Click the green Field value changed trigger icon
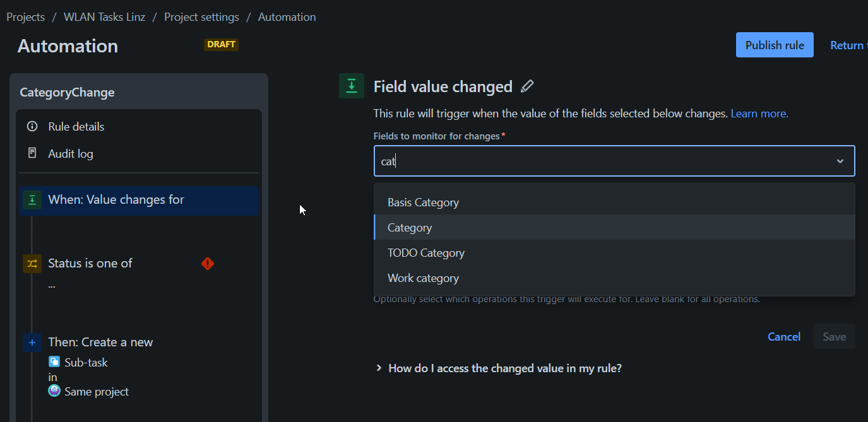 click(352, 86)
